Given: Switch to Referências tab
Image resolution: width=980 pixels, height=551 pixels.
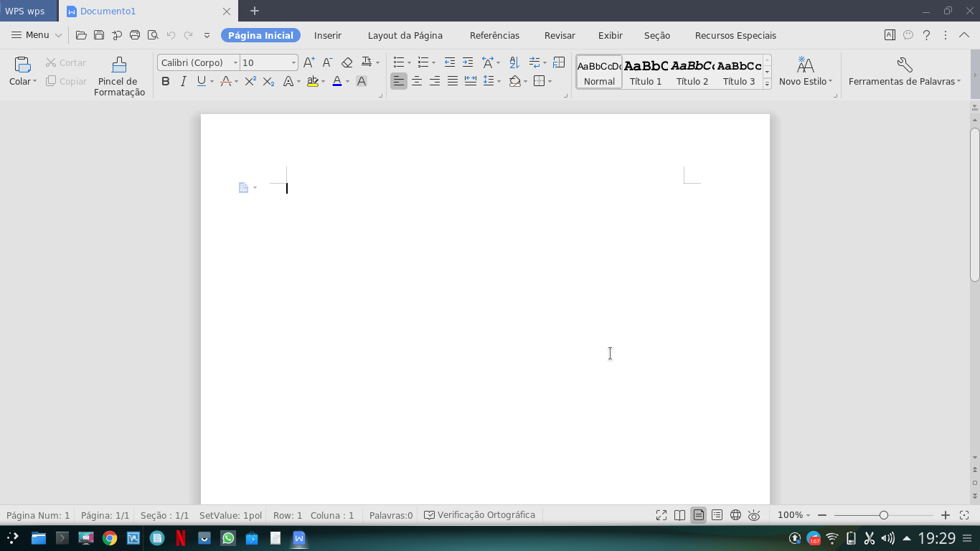Looking at the screenshot, I should (x=494, y=35).
